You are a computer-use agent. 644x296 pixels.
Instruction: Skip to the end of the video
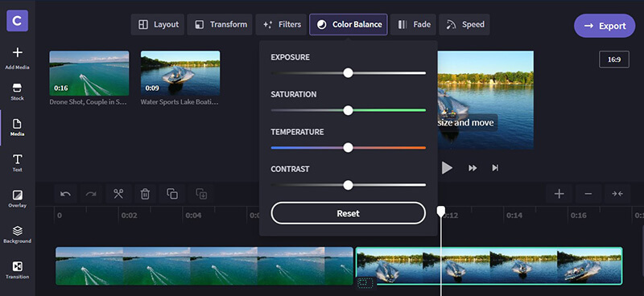[495, 168]
